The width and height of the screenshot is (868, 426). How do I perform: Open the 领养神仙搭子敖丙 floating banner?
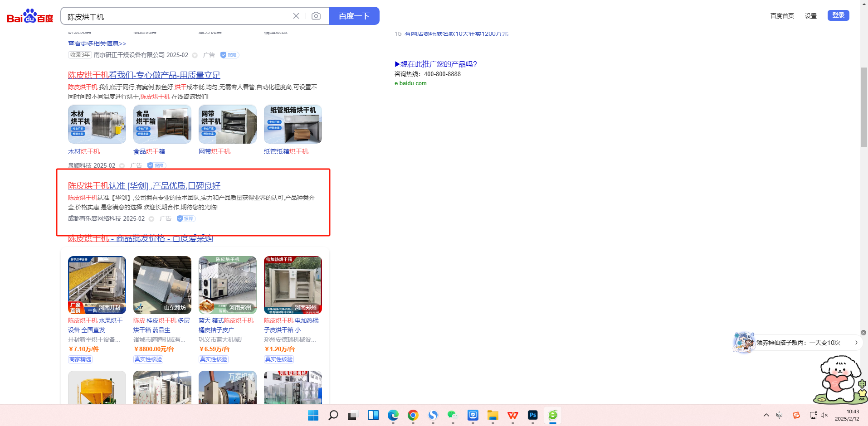798,343
